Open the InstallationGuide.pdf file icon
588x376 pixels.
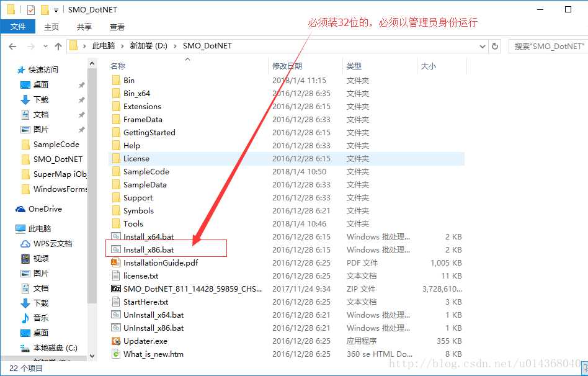[x=116, y=262]
